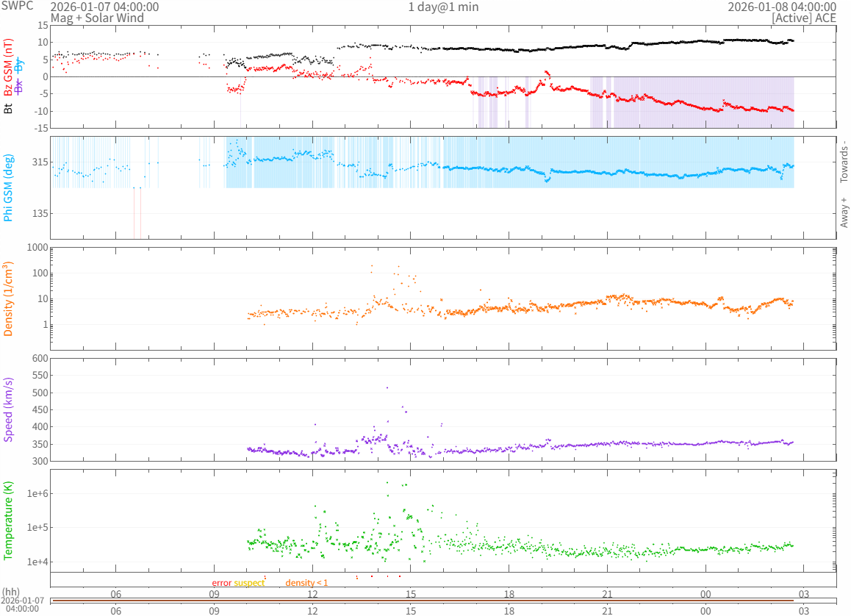Click the Away + sector label
The width and height of the screenshot is (851, 616).
tap(844, 212)
